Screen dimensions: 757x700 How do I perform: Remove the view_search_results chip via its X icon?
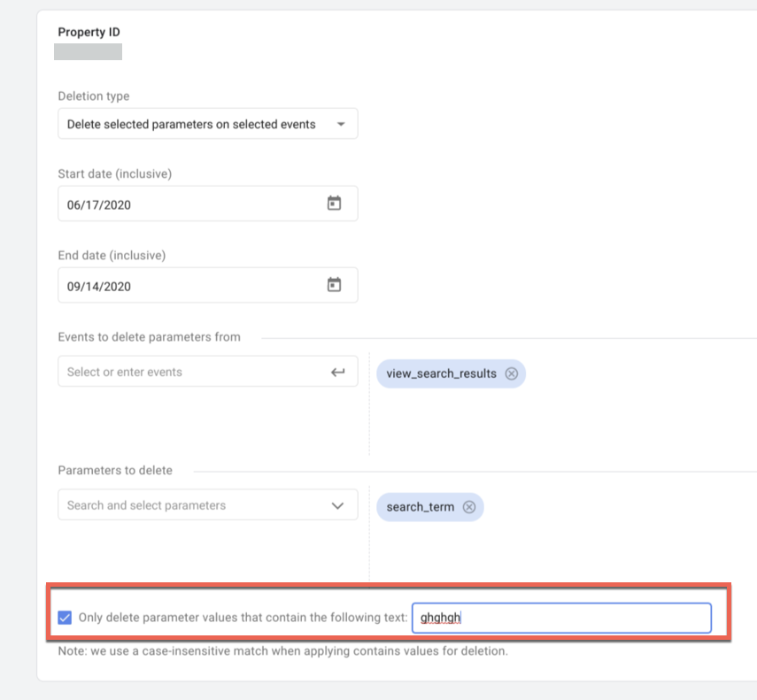pos(512,373)
